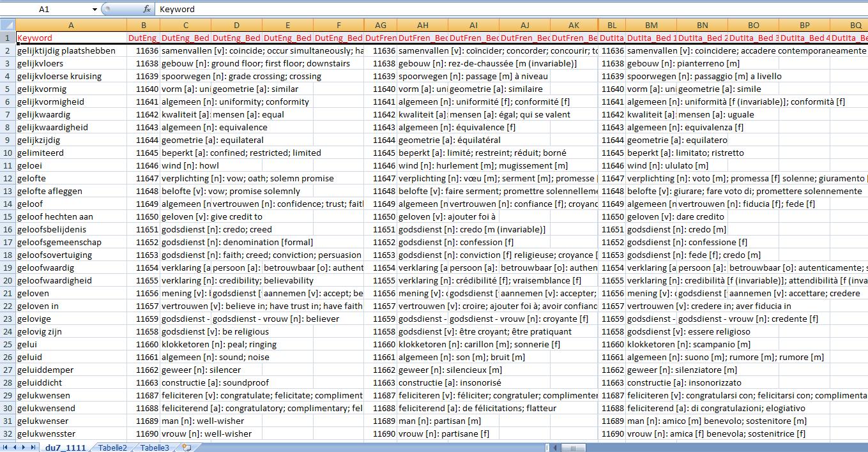The image size is (868, 452).
Task: Click the previous sheet navigation arrow
Action: click(x=15, y=448)
